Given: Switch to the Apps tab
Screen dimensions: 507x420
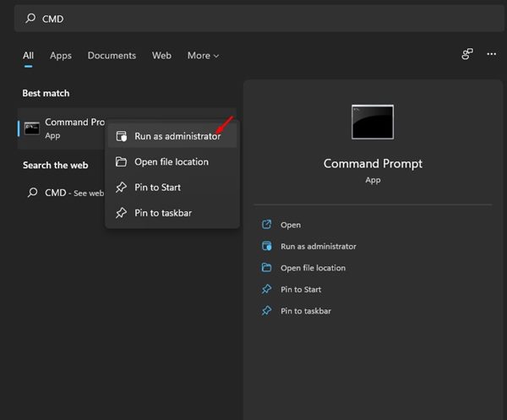Looking at the screenshot, I should [x=61, y=56].
